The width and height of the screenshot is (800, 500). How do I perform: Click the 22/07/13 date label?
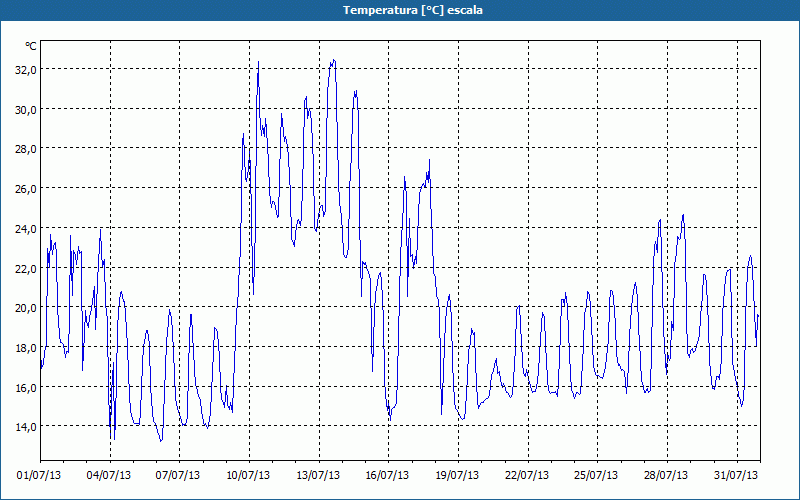click(x=527, y=476)
